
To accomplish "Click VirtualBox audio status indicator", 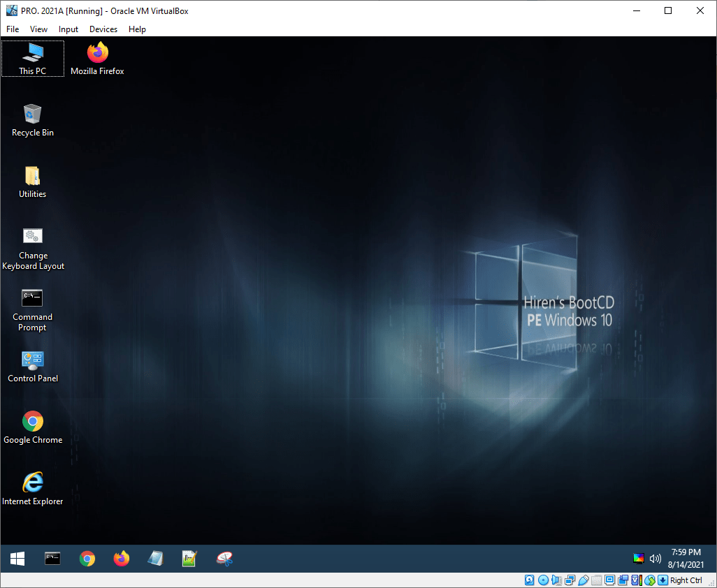I will 556,580.
